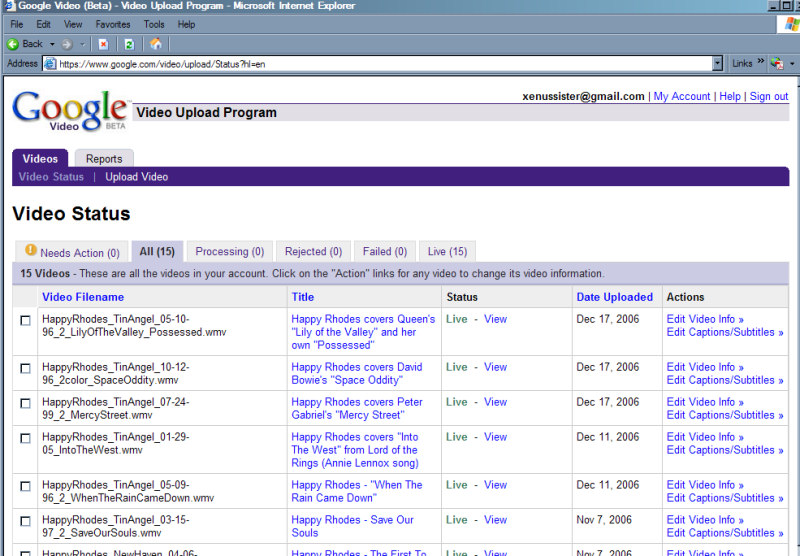Open Happy Rhodes covers Into The West title link
This screenshot has height=556, width=800.
tap(355, 450)
